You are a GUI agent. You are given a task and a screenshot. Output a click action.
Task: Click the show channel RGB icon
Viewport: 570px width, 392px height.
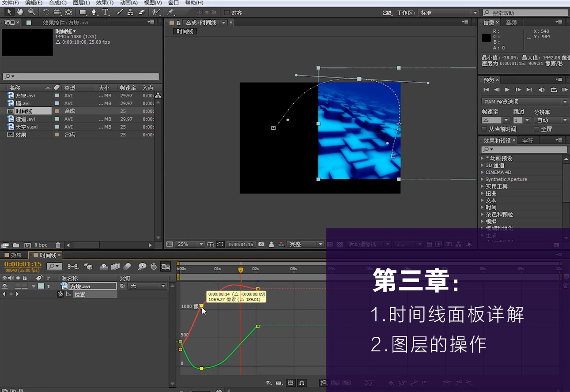tap(281, 244)
